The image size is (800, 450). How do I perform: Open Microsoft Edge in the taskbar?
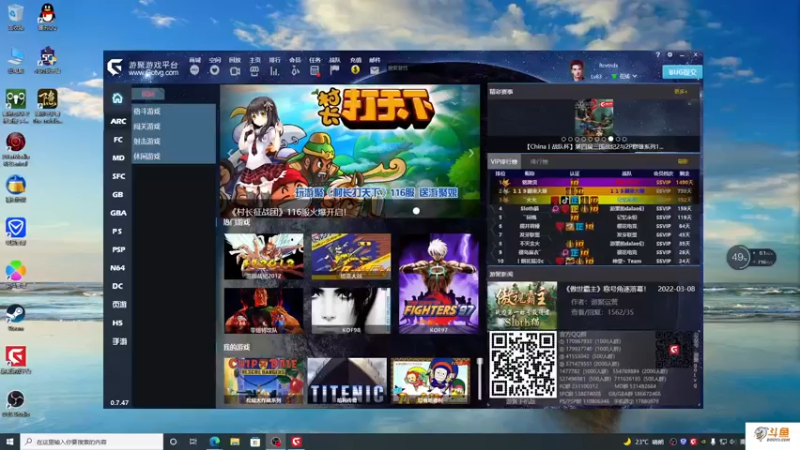point(214,441)
